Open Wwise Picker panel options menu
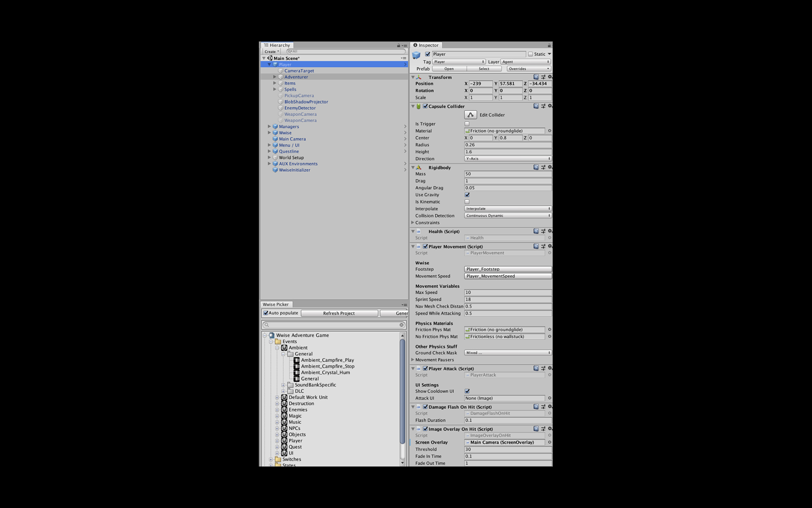Image resolution: width=812 pixels, height=508 pixels. [404, 305]
